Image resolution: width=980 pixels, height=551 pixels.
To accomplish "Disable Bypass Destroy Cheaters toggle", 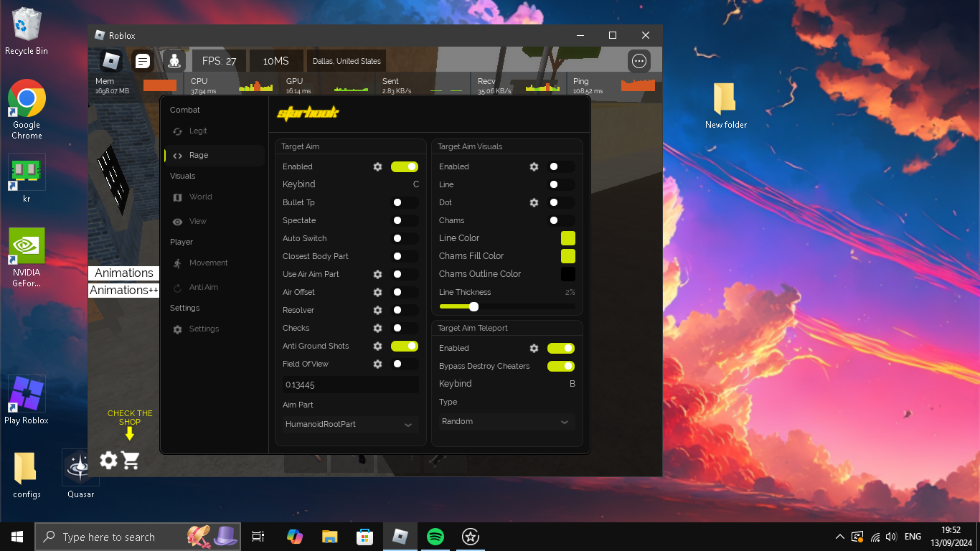I will (x=561, y=366).
